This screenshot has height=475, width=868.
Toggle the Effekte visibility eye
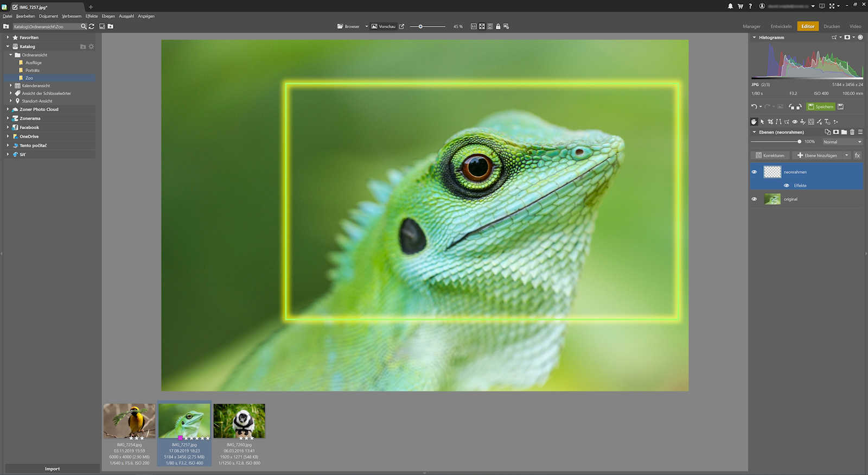[787, 186]
